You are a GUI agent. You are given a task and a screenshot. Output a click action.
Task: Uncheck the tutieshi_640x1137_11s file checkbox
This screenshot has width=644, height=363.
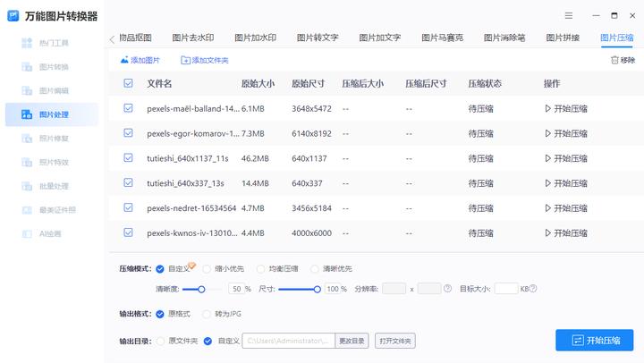[128, 157]
